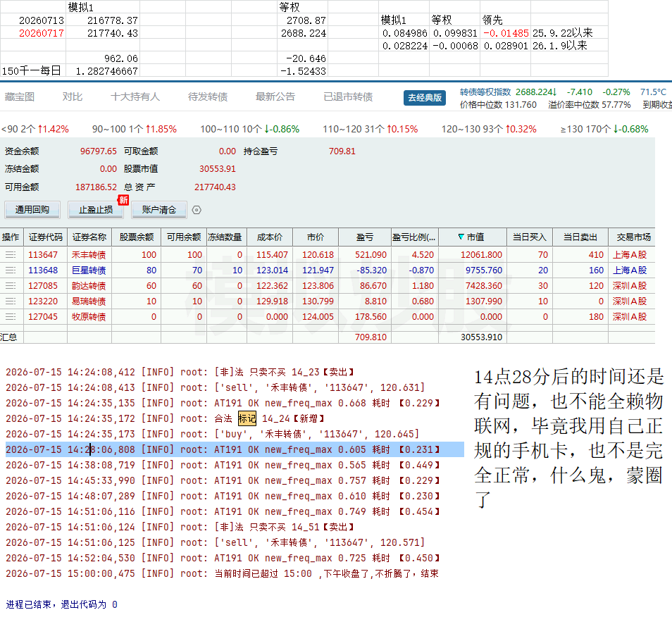Screen dimensions: 672x629
Task: Click the 持仓盈亏 value 709.81
Action: [x=342, y=151]
